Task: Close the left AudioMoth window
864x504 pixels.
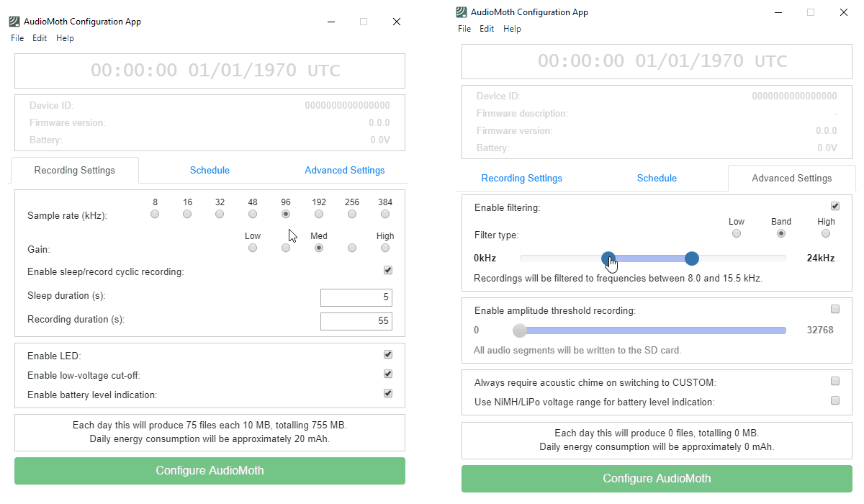Action: click(x=397, y=22)
